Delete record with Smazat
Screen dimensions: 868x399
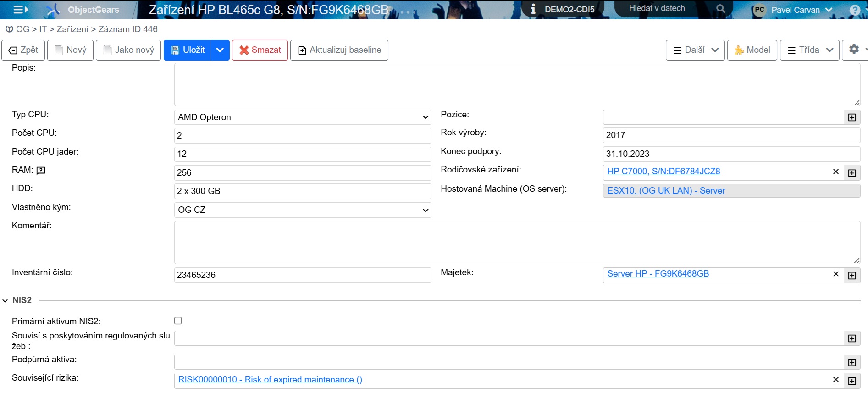coord(260,50)
